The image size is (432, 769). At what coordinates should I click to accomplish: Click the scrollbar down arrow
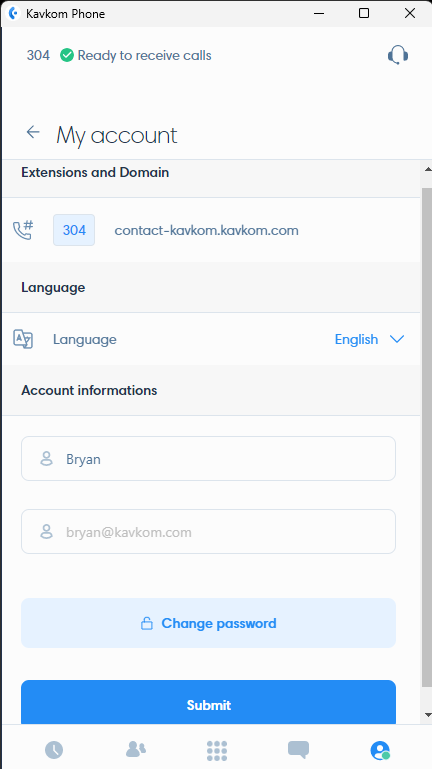coord(427,715)
